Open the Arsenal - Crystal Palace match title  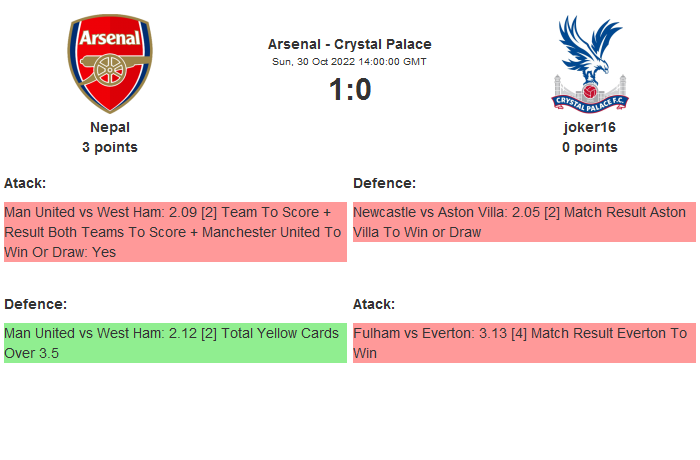[349, 44]
